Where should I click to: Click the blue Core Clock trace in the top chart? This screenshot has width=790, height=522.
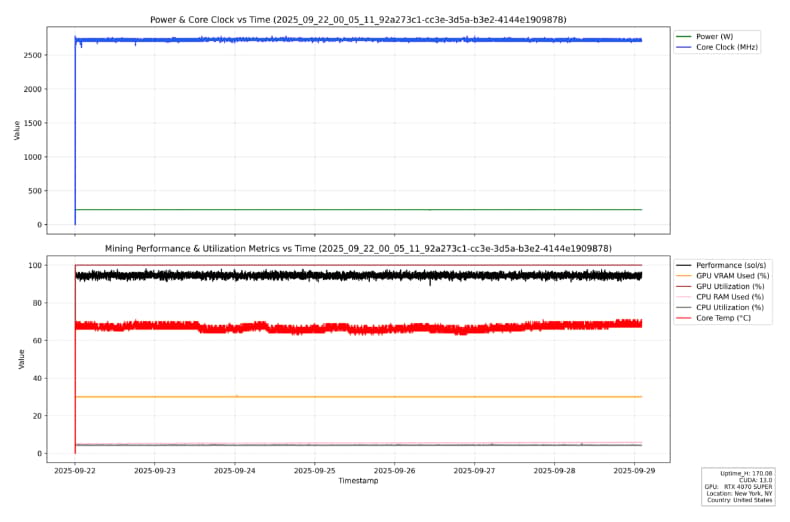358,39
